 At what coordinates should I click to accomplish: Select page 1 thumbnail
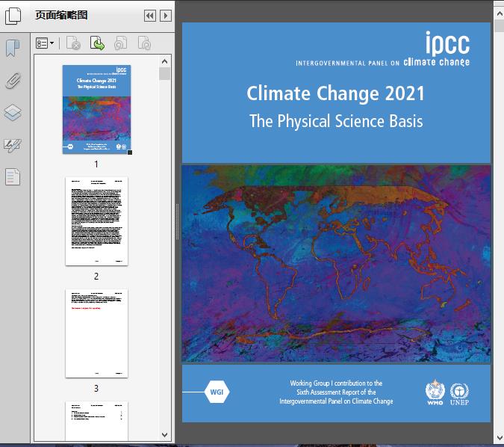97,109
